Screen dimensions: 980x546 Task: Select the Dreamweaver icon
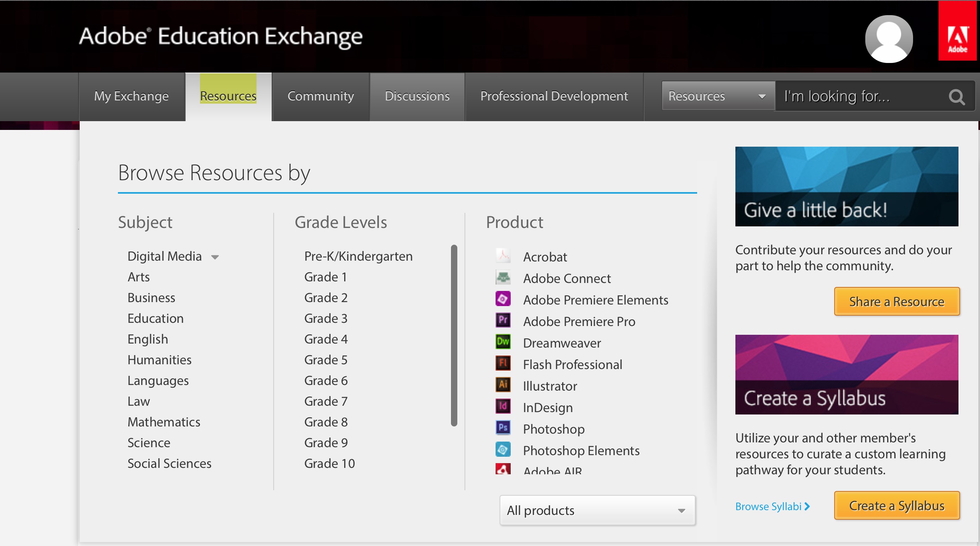tap(503, 342)
